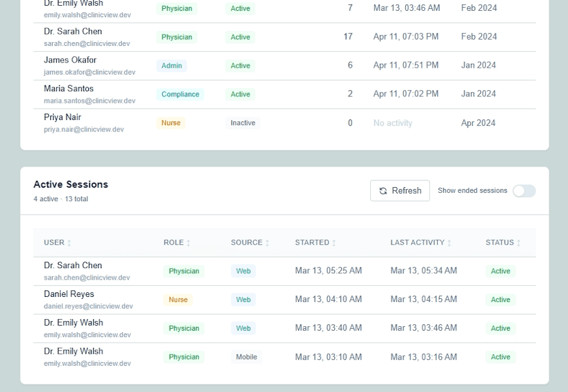The width and height of the screenshot is (568, 392).
Task: Click the Active status badge for Daniel Reyes
Action: click(x=500, y=299)
